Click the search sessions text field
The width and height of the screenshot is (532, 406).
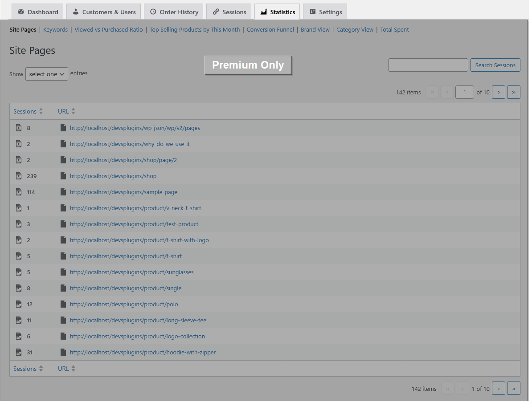coord(428,65)
